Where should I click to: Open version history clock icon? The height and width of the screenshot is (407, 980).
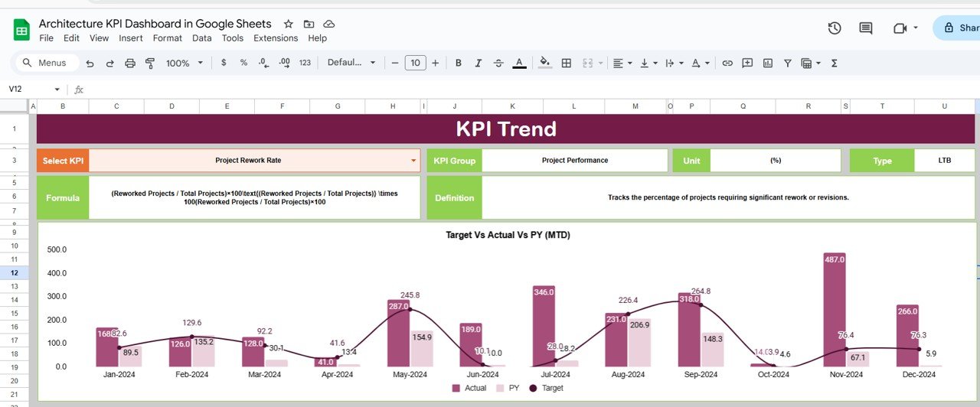pyautogui.click(x=835, y=28)
